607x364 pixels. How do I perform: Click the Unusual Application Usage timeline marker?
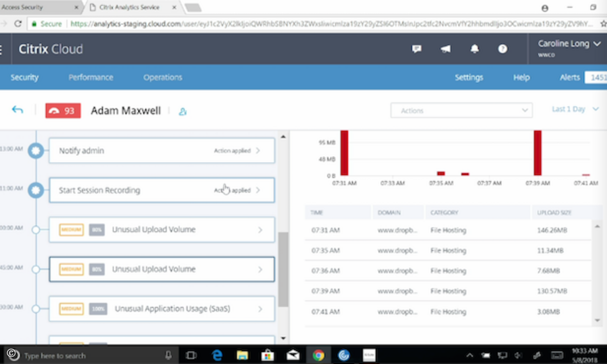click(x=36, y=309)
